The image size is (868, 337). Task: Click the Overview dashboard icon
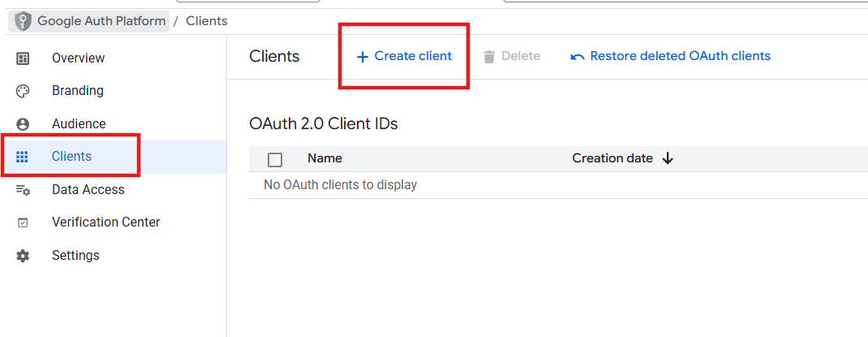click(23, 58)
